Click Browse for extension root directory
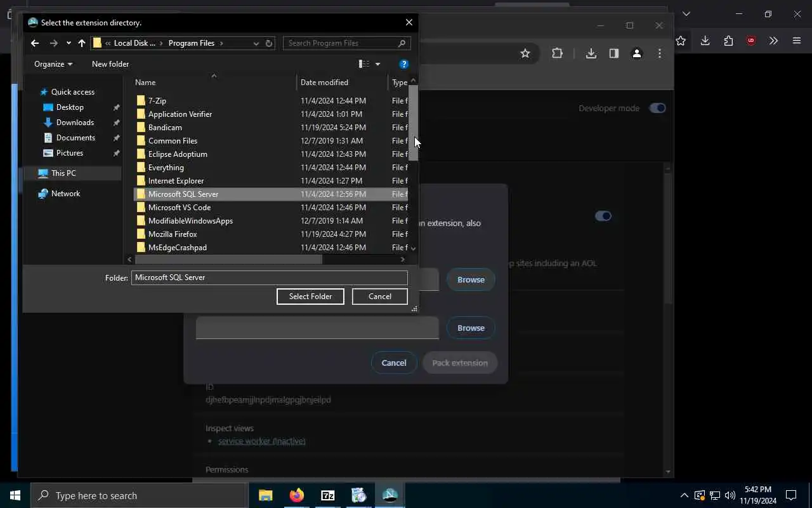Screen dimensions: 812x508 (x=471, y=279)
